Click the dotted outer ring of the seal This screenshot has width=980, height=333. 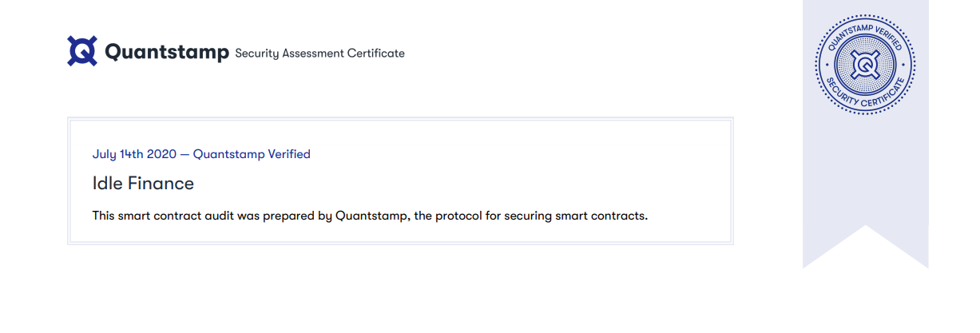pos(865,16)
